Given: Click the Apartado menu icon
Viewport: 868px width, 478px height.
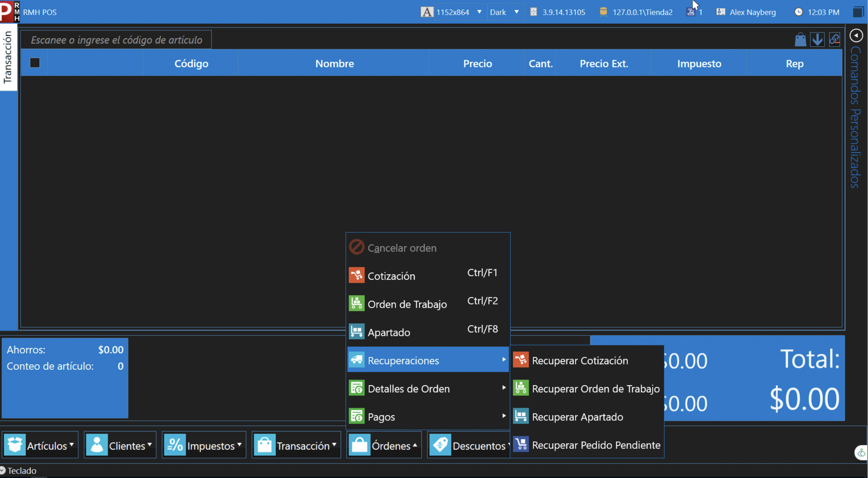Looking at the screenshot, I should 356,332.
